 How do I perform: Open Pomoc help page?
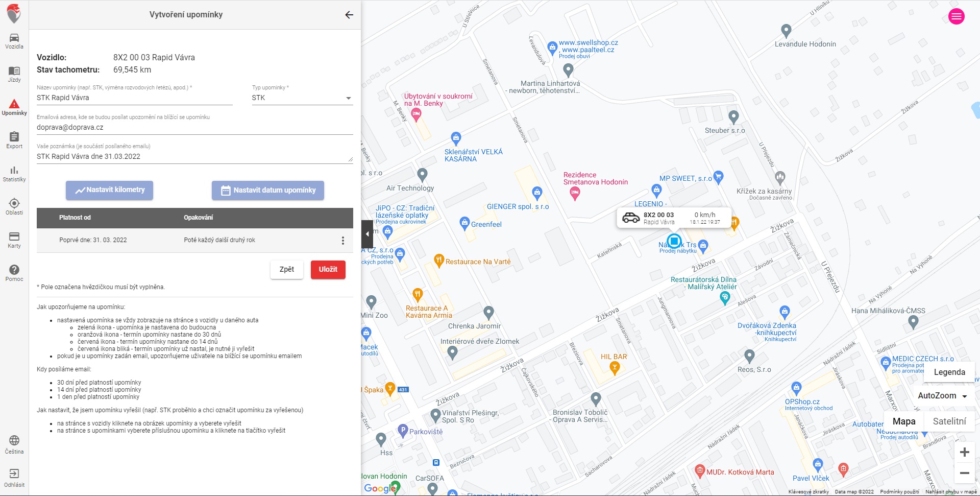point(14,273)
